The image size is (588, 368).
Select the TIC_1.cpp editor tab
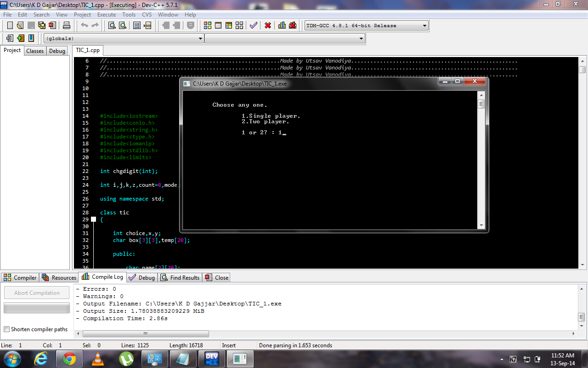(x=88, y=50)
